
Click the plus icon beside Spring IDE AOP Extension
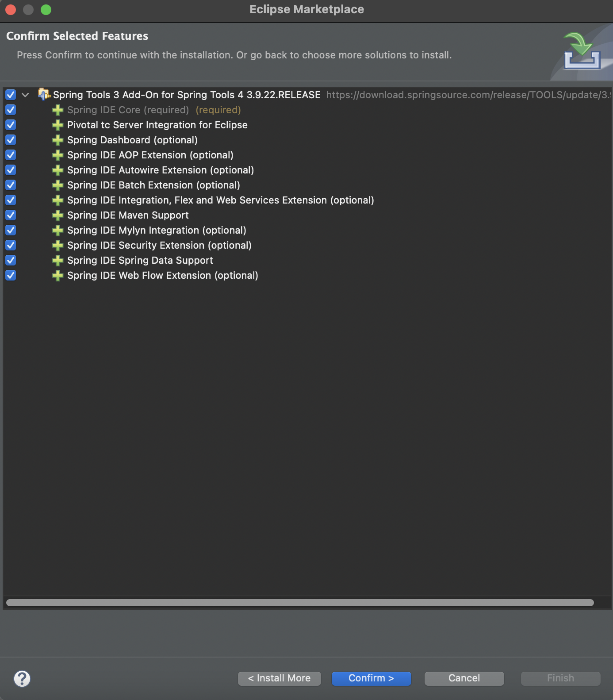[x=57, y=155]
